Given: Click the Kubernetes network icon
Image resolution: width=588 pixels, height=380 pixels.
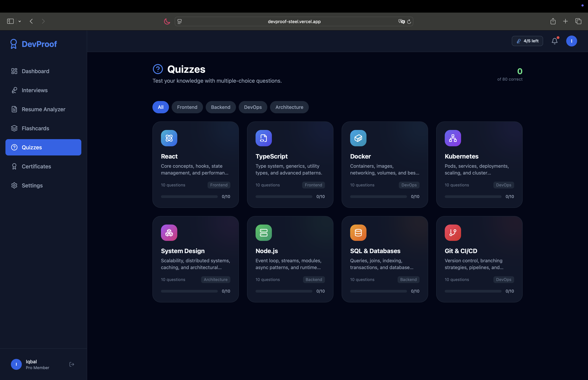Looking at the screenshot, I should [453, 138].
